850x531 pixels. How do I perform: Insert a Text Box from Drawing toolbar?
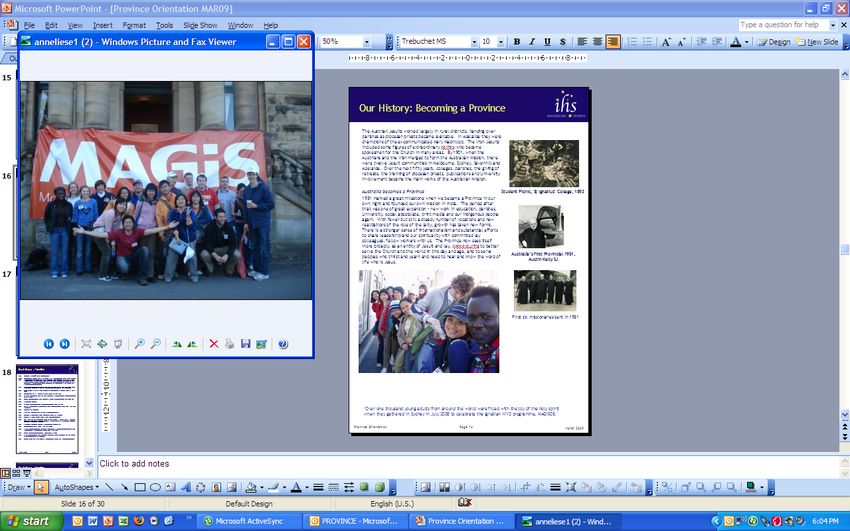coord(170,487)
